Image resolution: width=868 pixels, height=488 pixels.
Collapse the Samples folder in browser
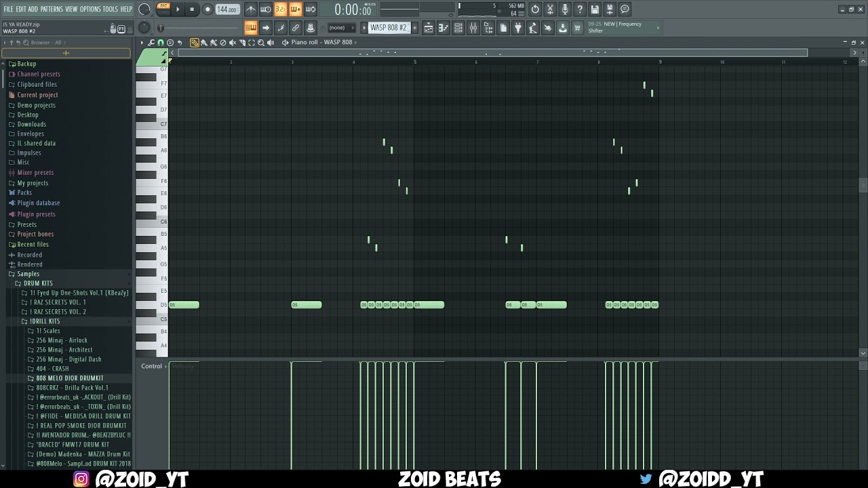(x=28, y=274)
